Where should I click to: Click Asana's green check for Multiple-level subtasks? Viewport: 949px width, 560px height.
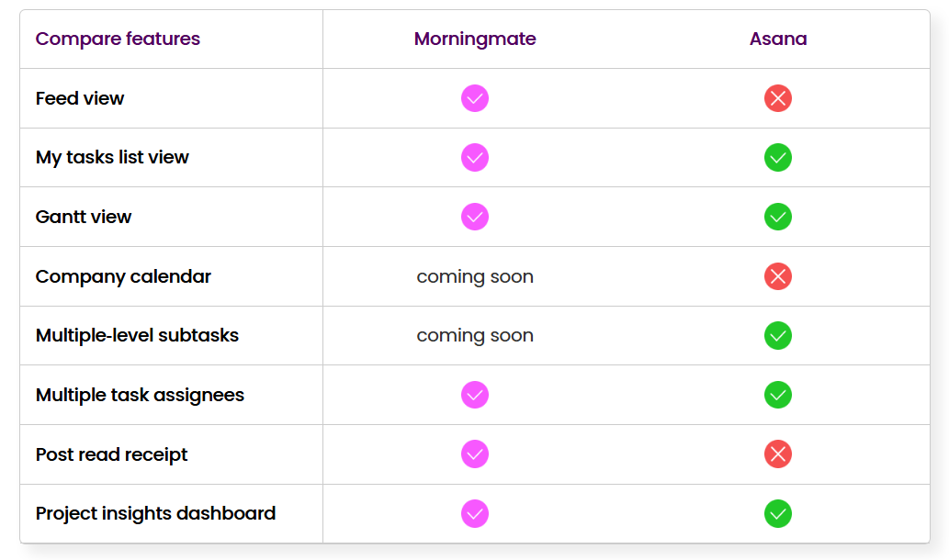pyautogui.click(x=778, y=335)
